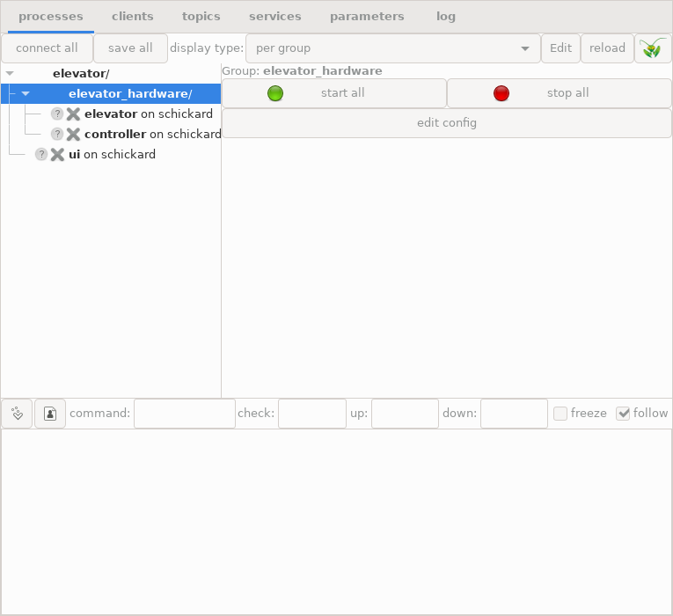Enable the freeze checkbox

click(560, 414)
